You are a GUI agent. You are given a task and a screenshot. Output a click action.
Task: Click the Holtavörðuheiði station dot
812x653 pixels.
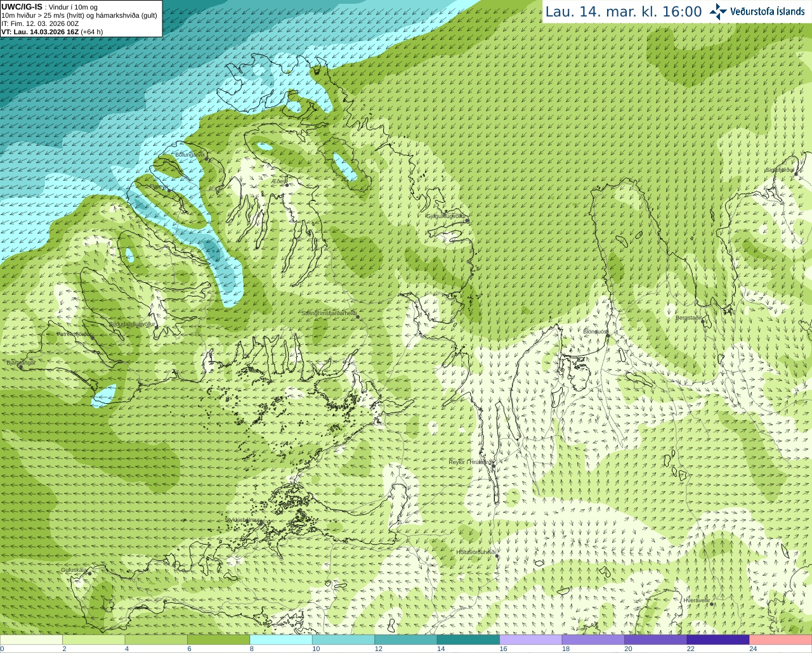(498, 557)
